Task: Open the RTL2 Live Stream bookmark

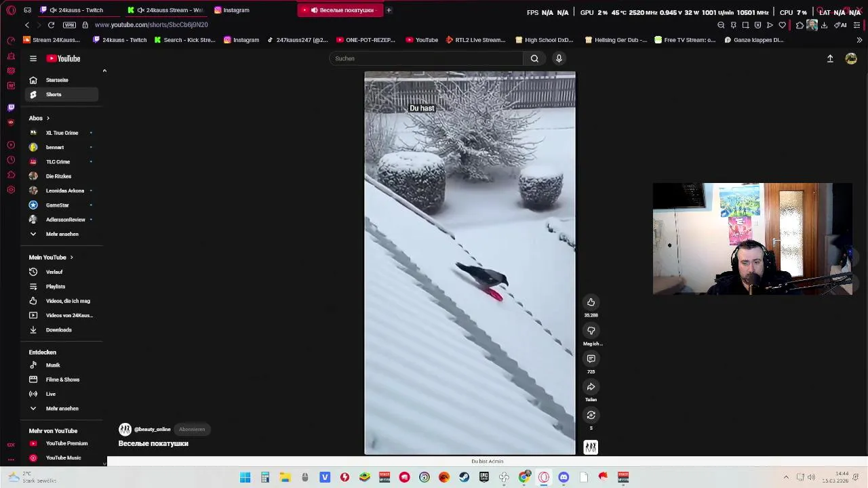Action: tap(475, 40)
